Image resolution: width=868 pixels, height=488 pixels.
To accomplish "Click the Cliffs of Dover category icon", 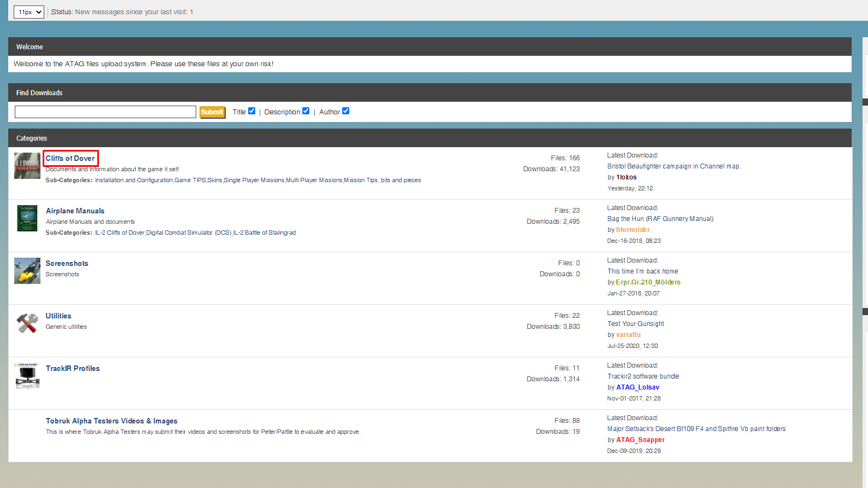I will pos(27,166).
